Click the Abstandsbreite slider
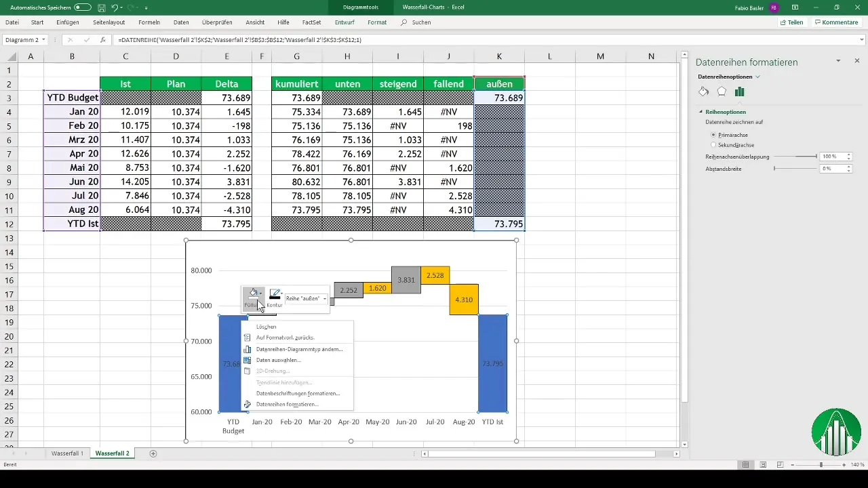868x488 pixels. [795, 168]
